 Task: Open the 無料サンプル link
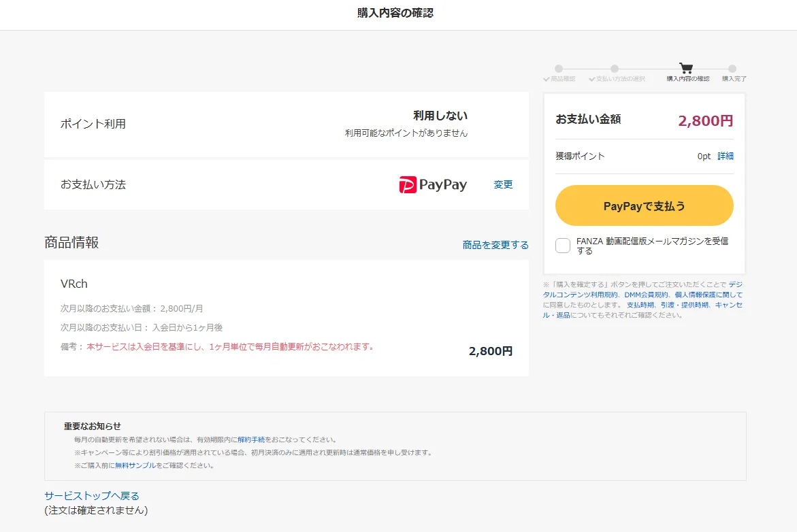coord(135,465)
